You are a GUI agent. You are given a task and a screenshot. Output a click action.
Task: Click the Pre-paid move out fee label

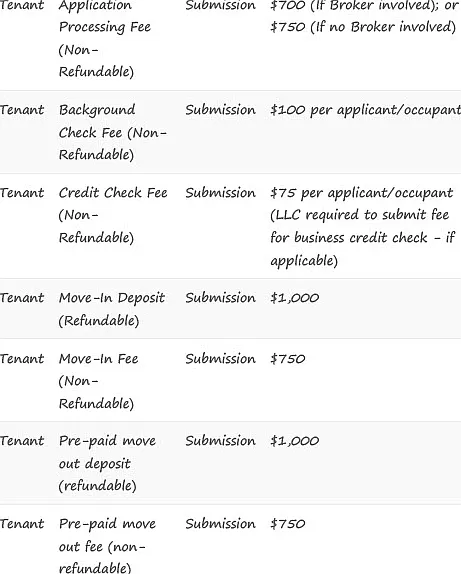(x=107, y=545)
